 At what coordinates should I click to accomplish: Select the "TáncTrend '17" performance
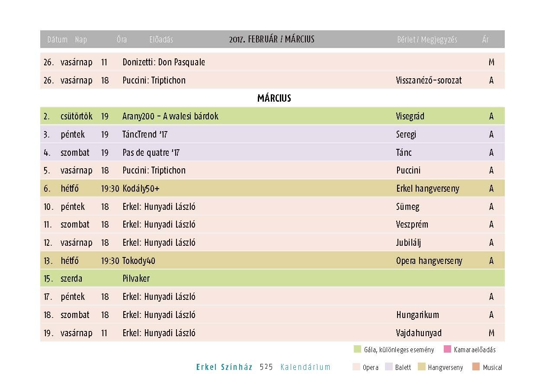pos(145,135)
